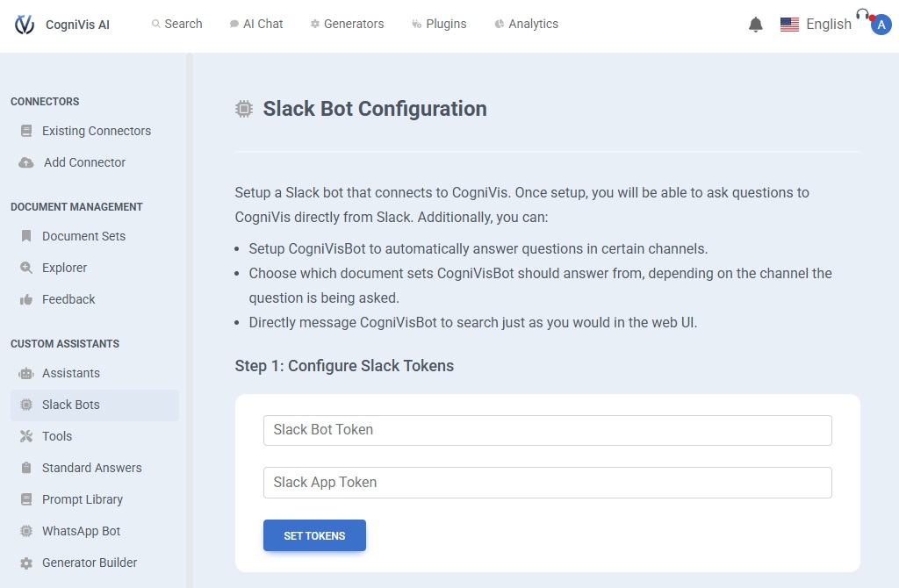Click the Feedback thumbs-up icon
Image resolution: width=899 pixels, height=588 pixels.
[26, 299]
